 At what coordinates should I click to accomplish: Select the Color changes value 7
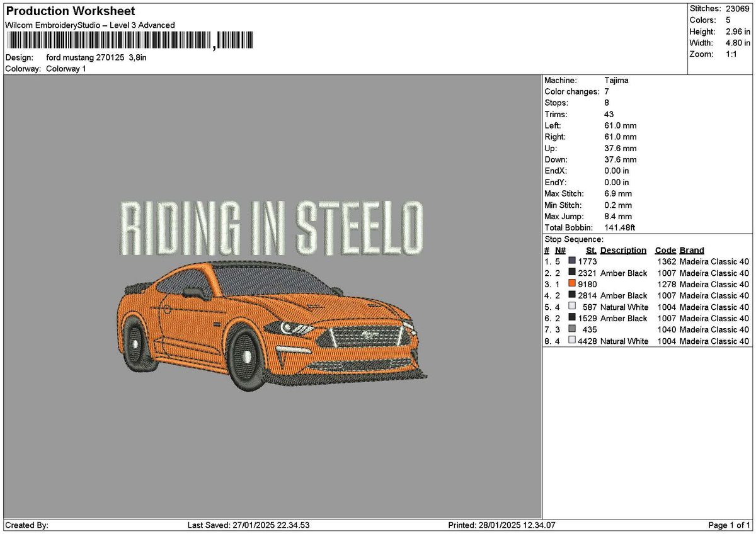[607, 91]
